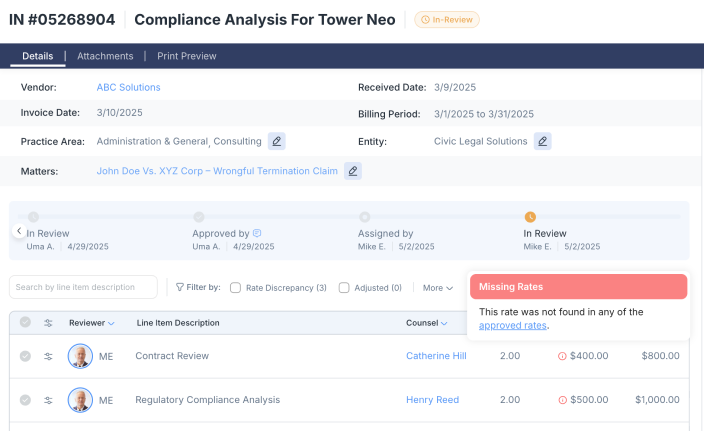This screenshot has width=704, height=440.
Task: Open comment icon next to Approved by
Action: click(x=257, y=233)
